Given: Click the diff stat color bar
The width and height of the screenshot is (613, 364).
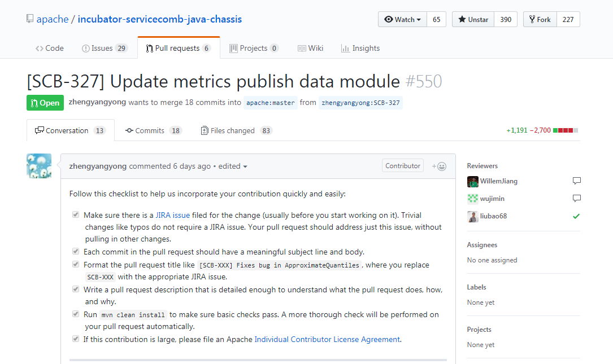Looking at the screenshot, I should click(x=565, y=130).
